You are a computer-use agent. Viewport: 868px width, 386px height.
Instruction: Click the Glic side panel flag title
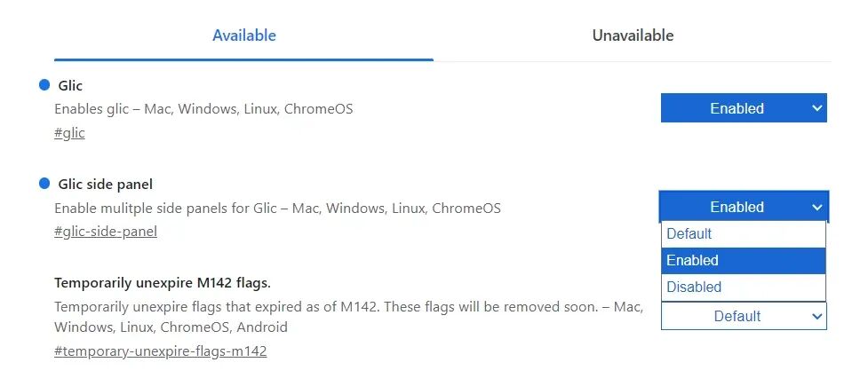click(105, 185)
